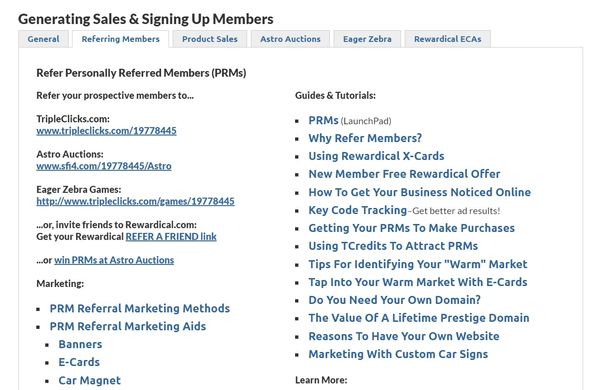Viewport: 600px width, 390px height.
Task: Open the www.sfi4.com/19778445/Astro link
Action: coord(104,166)
